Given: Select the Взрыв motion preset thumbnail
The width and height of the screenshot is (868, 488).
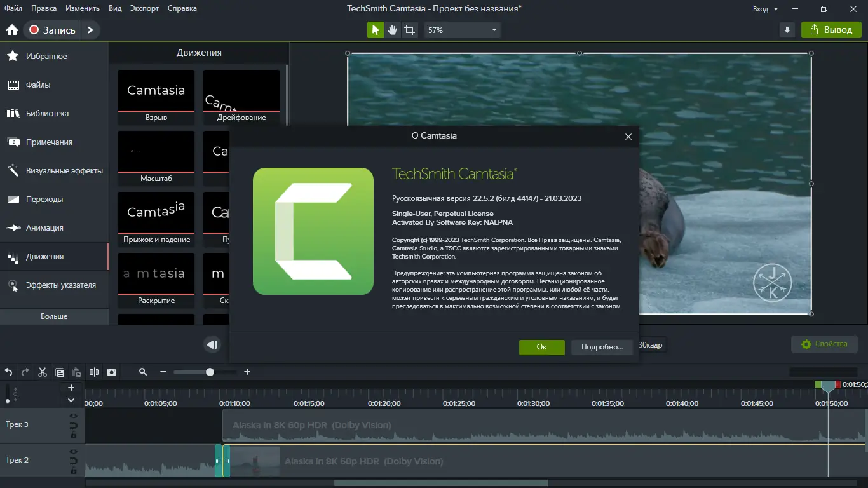Looking at the screenshot, I should pos(156,90).
